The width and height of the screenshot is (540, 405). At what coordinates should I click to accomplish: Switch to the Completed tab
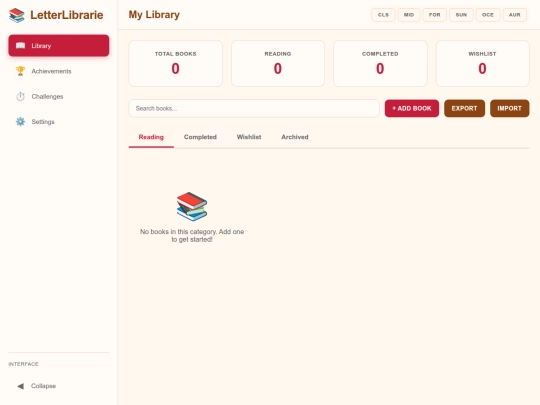(200, 137)
